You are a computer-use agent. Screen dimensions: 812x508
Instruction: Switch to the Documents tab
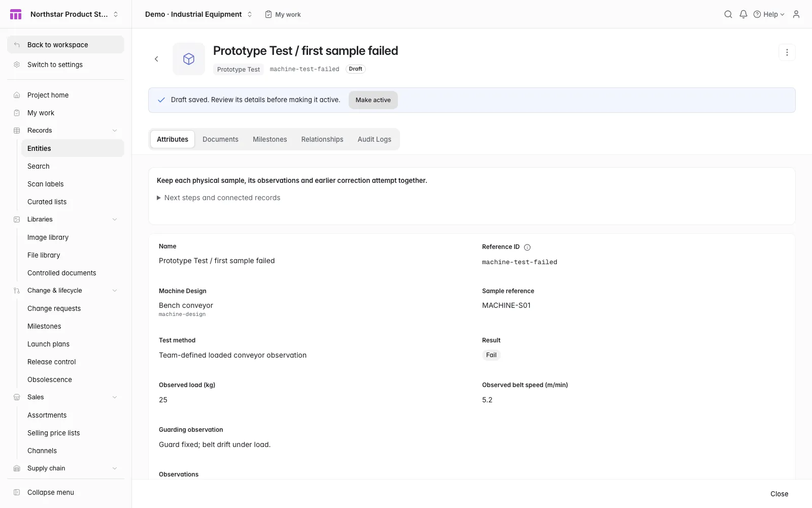coord(220,139)
